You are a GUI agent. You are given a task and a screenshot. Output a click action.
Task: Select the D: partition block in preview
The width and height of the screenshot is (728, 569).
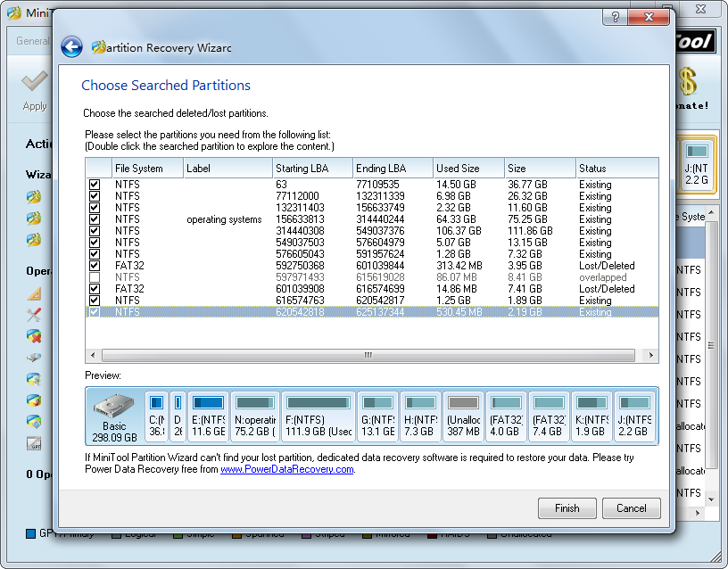(178, 416)
